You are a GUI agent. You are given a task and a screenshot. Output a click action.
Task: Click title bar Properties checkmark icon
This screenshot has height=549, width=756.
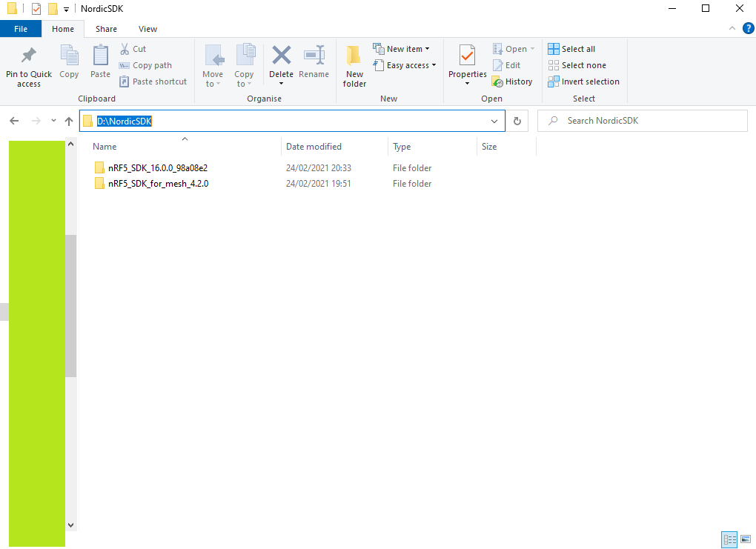36,9
